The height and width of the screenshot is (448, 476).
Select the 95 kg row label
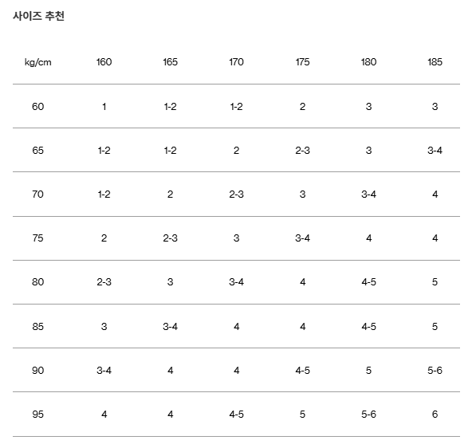click(x=38, y=414)
